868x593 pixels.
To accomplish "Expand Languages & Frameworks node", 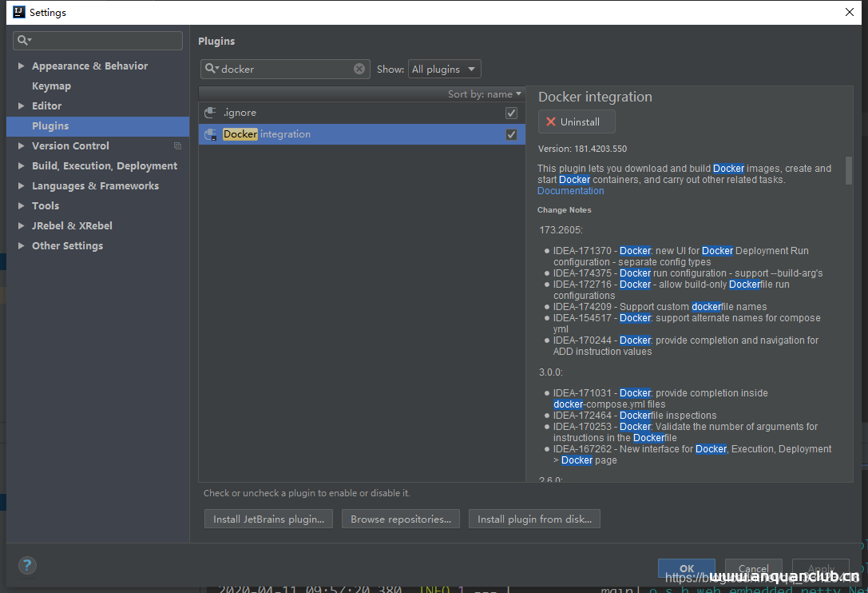I will (x=21, y=185).
